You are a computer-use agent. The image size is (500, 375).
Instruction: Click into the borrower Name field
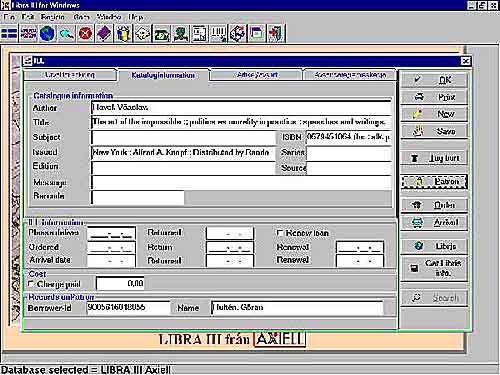click(297, 307)
